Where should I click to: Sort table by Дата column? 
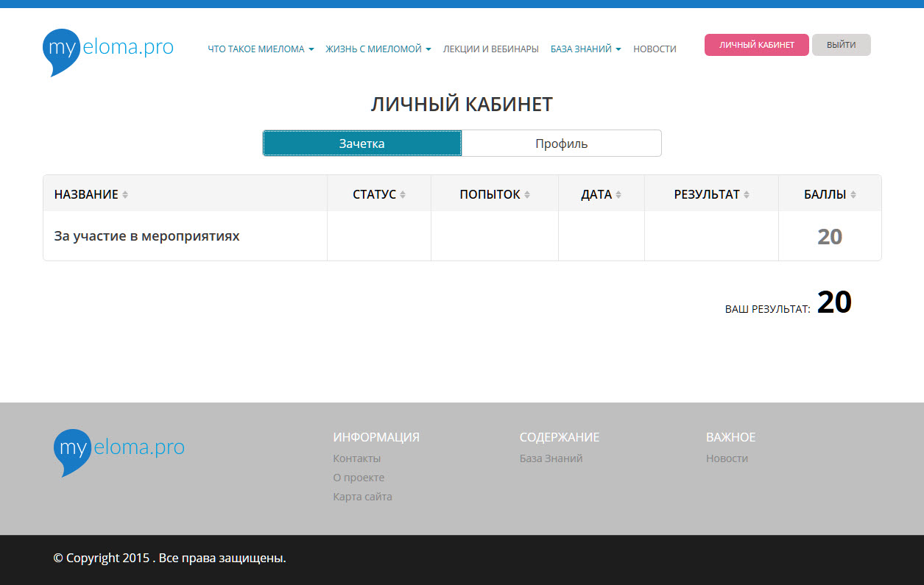tap(601, 194)
